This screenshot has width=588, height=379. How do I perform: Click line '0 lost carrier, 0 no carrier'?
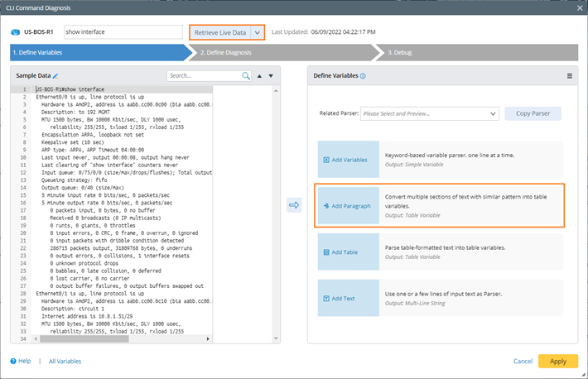tap(90, 279)
